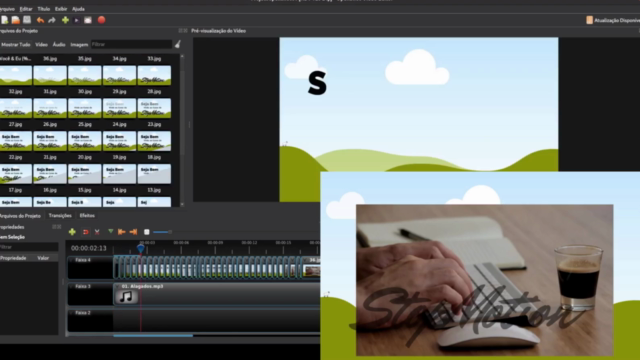The height and width of the screenshot is (360, 640).
Task: Click the fullscreen icon beside the red button
Action: (x=88, y=20)
